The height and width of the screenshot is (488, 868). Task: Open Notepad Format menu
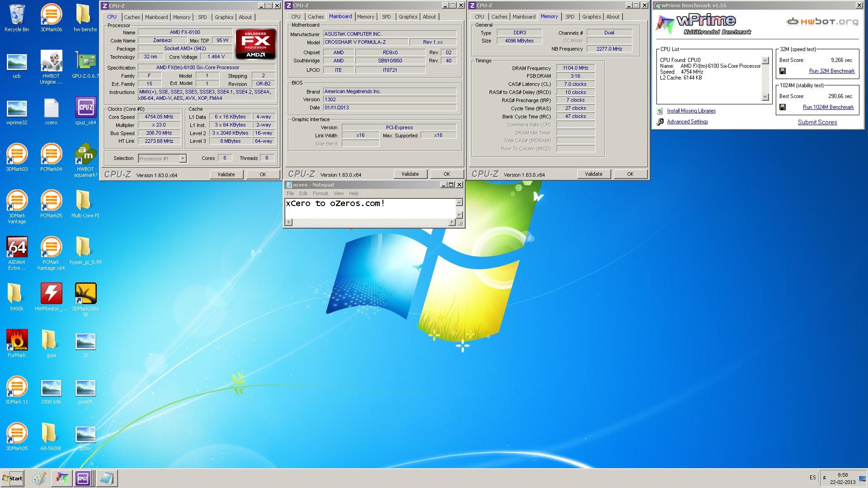pos(320,193)
